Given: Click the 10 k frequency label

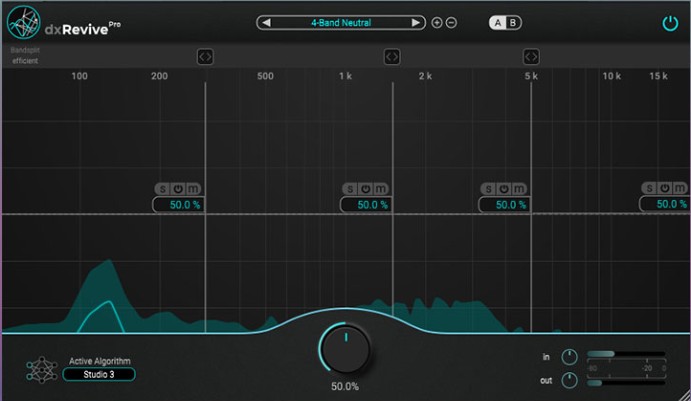Looking at the screenshot, I should click(612, 76).
